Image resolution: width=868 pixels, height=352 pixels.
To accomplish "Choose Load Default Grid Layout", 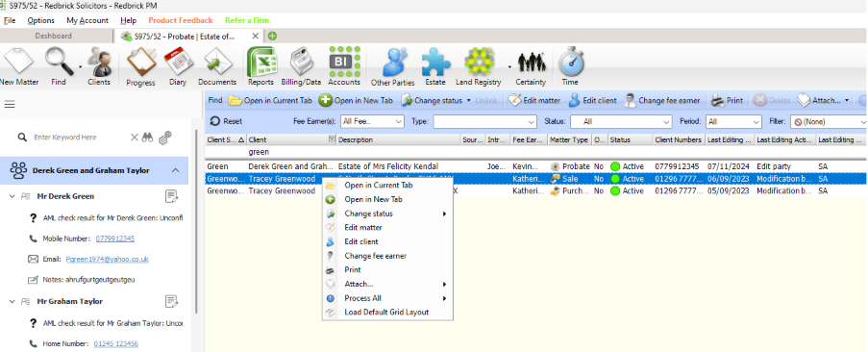I will (387, 313).
